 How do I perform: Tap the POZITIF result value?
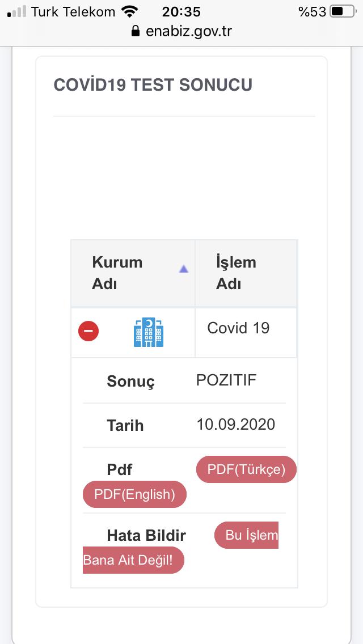(x=226, y=380)
